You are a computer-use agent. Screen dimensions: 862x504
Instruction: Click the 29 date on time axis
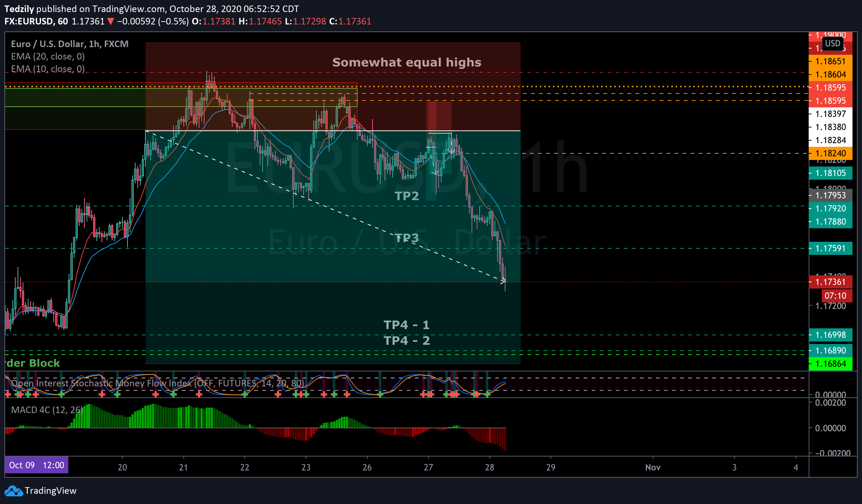click(x=551, y=467)
